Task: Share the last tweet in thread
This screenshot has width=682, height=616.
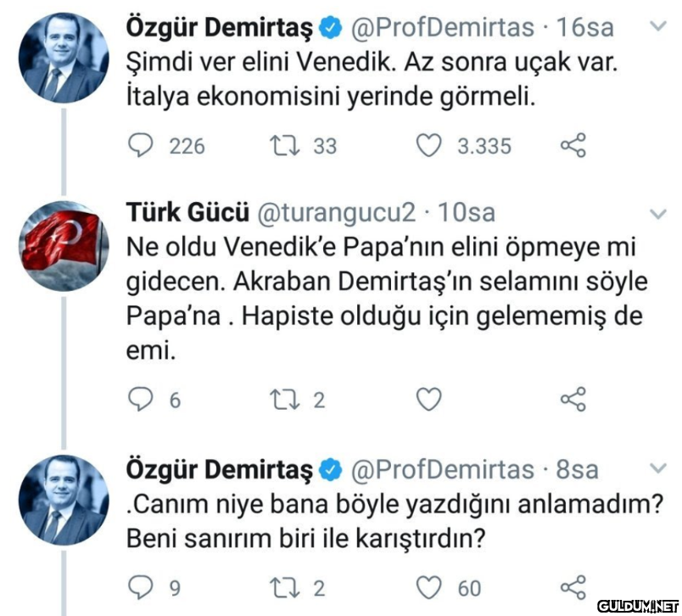Action: coord(573,587)
